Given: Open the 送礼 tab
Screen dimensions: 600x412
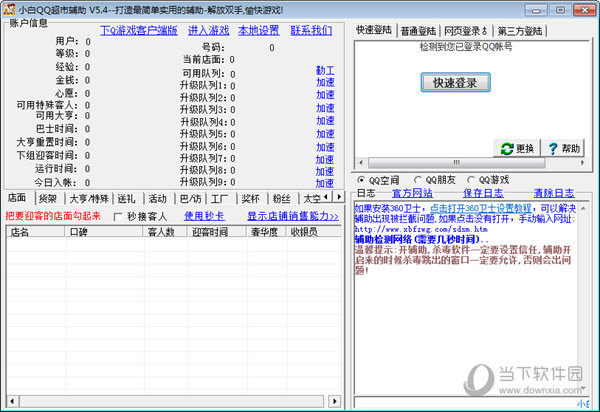Looking at the screenshot, I should [126, 199].
